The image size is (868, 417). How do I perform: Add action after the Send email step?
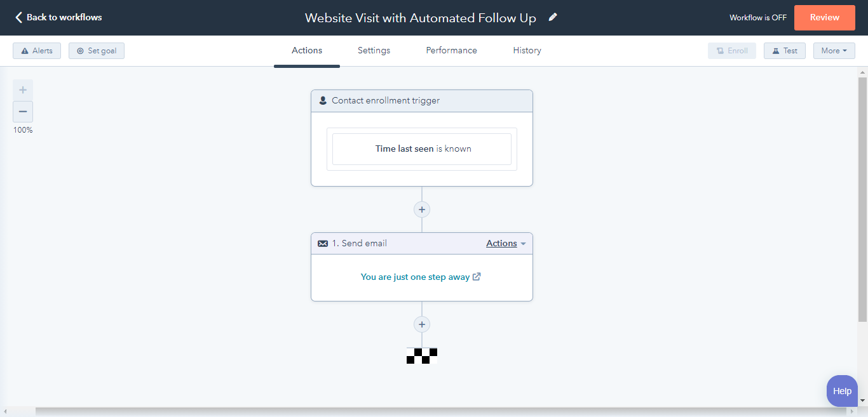point(422,324)
